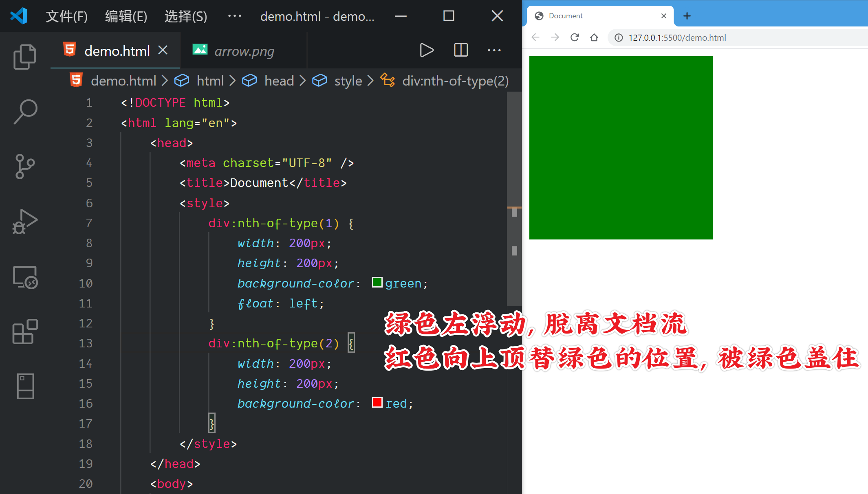
Task: Open the red color swatch picker
Action: (x=377, y=402)
